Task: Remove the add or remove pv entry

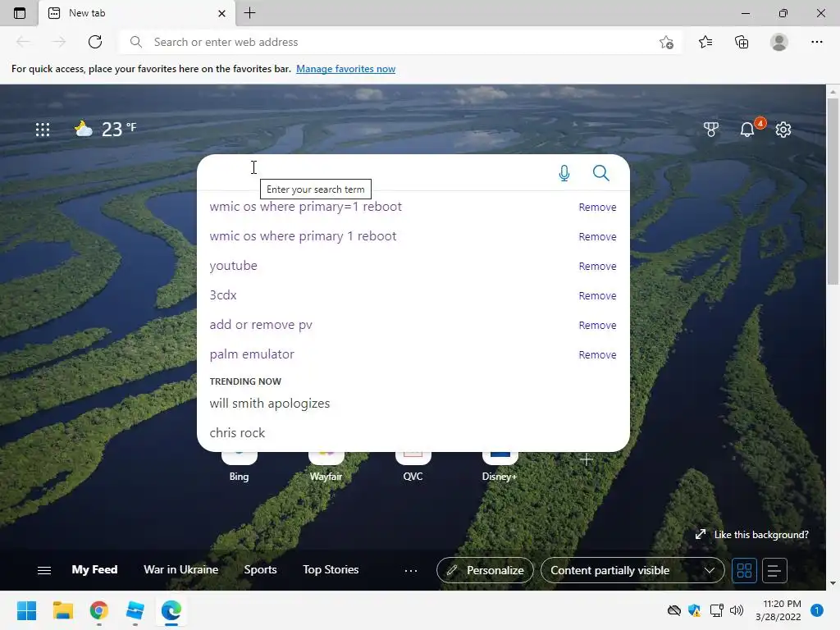Action: 597,325
